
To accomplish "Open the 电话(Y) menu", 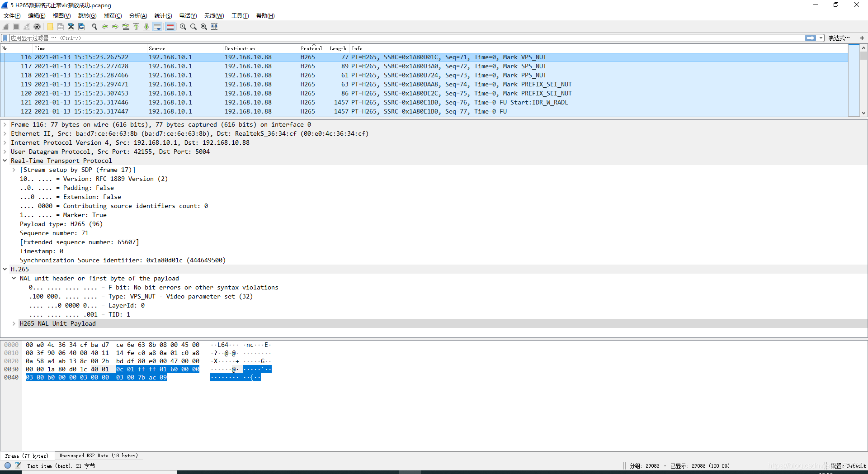I will [x=188, y=16].
